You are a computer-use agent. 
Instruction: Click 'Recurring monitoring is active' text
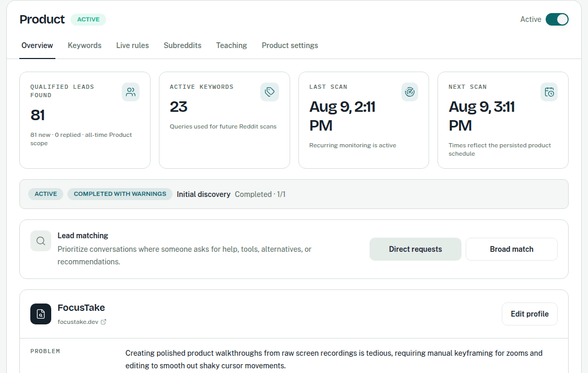(352, 145)
